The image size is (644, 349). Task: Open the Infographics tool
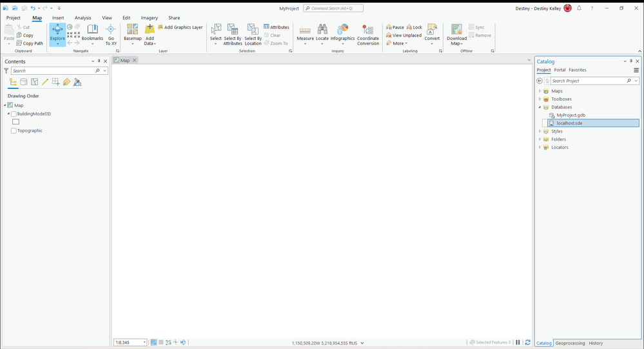click(x=342, y=35)
